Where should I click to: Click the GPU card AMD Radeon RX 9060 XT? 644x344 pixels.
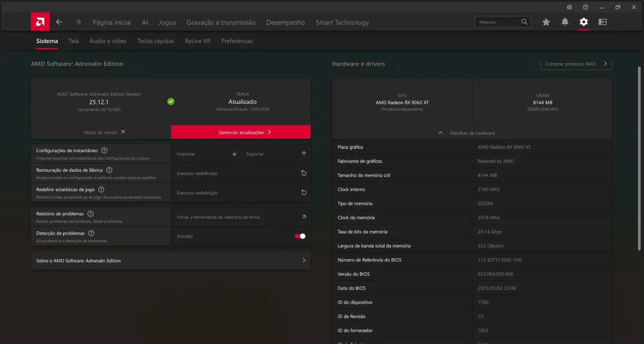point(402,102)
